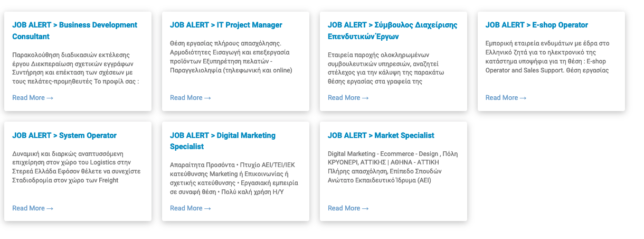Viewport: 644px width, 239px height.
Task: Open the System Operator job alert title
Action: point(64,135)
